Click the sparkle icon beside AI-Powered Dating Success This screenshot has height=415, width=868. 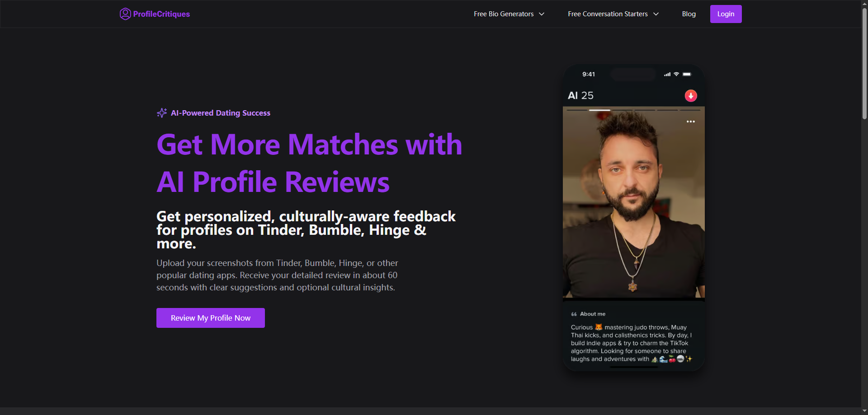pos(161,113)
